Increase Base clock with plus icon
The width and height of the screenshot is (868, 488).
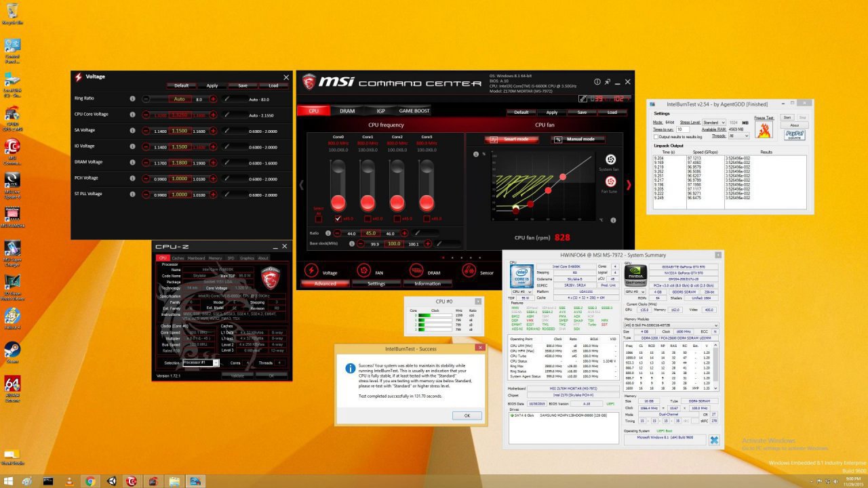(x=428, y=243)
